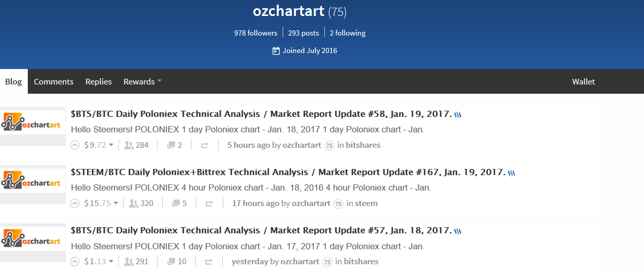644x274 pixels.
Task: Show voters list for Update #167 post
Action: pyautogui.click(x=141, y=203)
